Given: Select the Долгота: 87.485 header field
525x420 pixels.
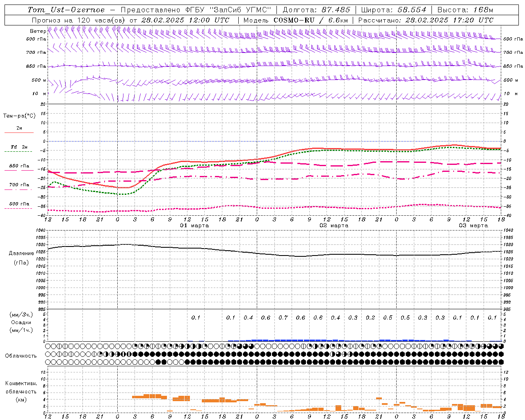Looking at the screenshot, I should [x=317, y=10].
